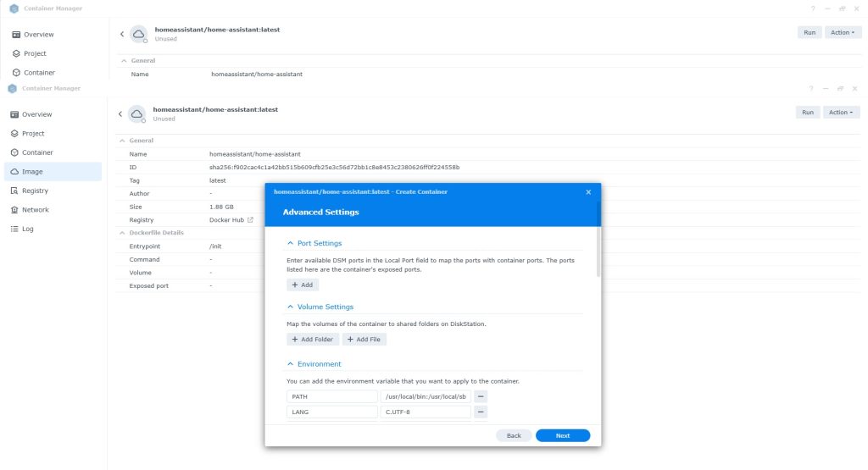Select the Image section in the sidebar
The height and width of the screenshot is (470, 868).
pos(53,171)
